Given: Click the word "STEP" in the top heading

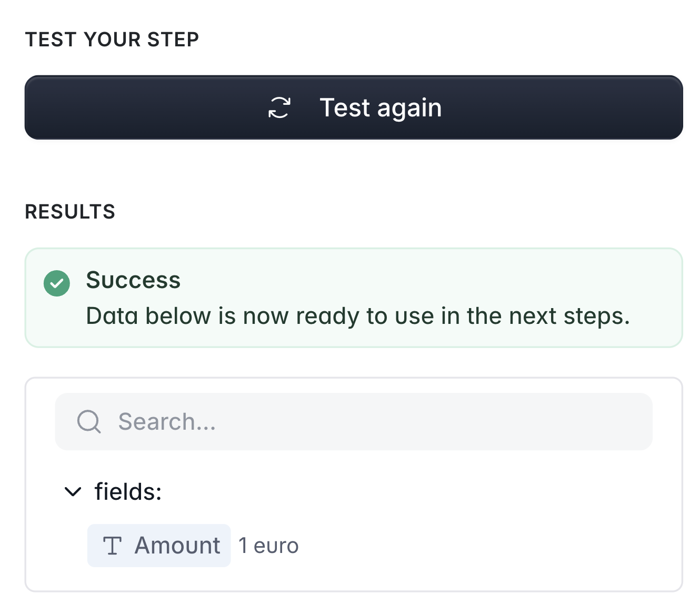Looking at the screenshot, I should pos(173,39).
